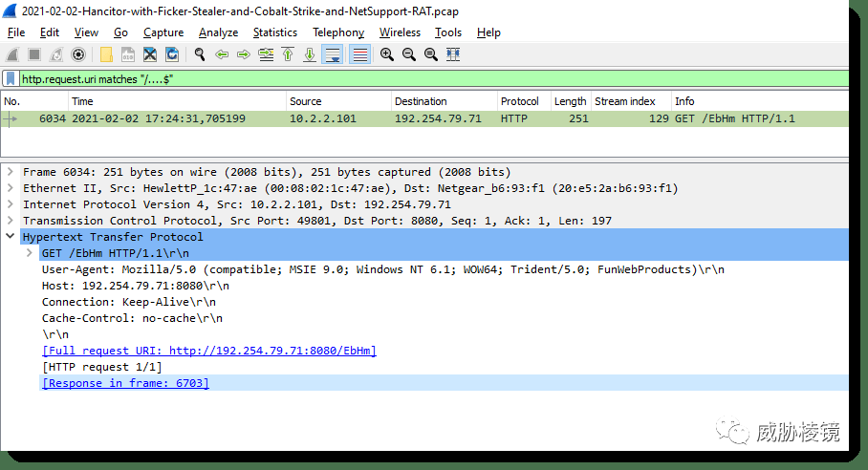This screenshot has width=868, height=470.
Task: Open the Help menu
Action: click(488, 32)
